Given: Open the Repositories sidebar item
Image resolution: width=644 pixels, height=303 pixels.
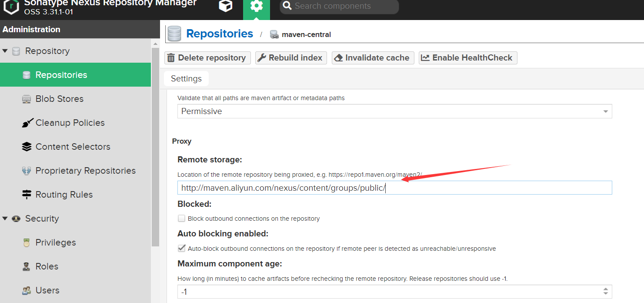Looking at the screenshot, I should (x=75, y=75).
